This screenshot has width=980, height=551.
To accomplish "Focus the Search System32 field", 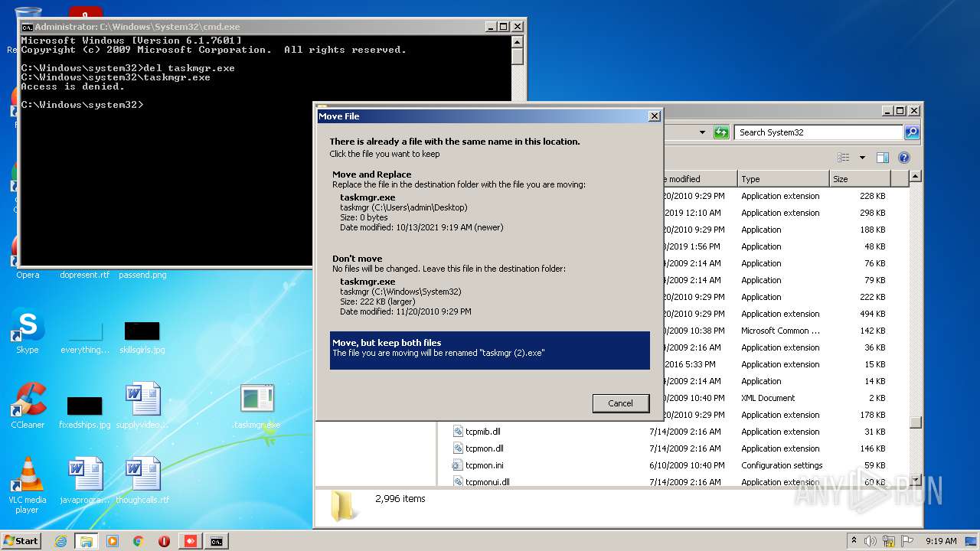I will tap(818, 132).
